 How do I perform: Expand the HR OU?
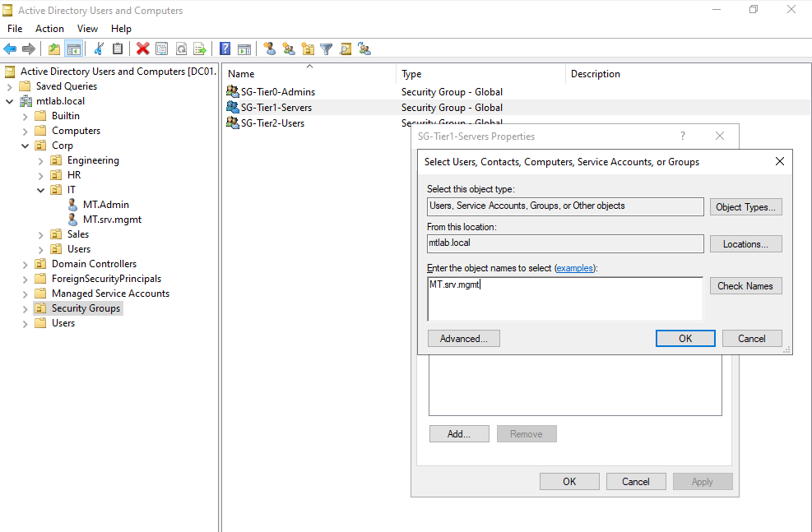[40, 175]
